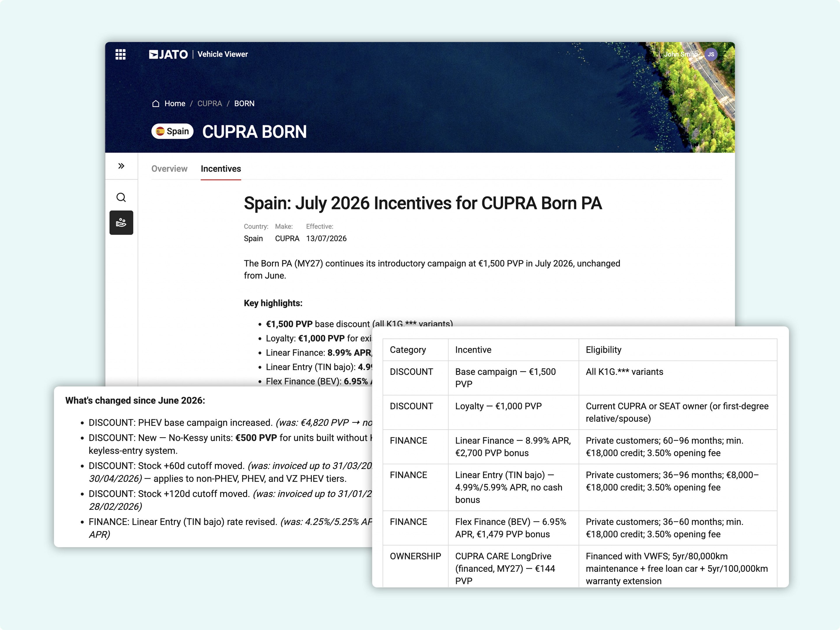Click the John Smith username
Screen dimensions: 840x630
tap(680, 54)
